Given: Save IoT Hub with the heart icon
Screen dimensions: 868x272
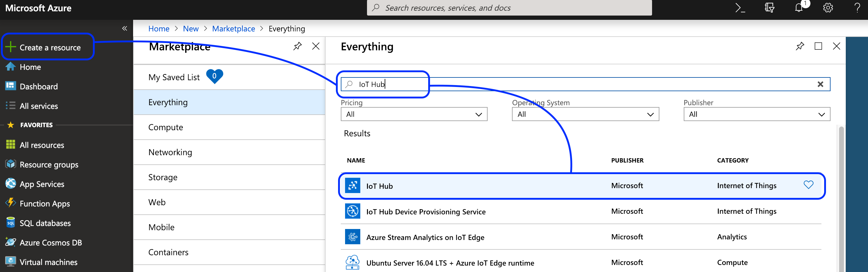Looking at the screenshot, I should click(808, 185).
